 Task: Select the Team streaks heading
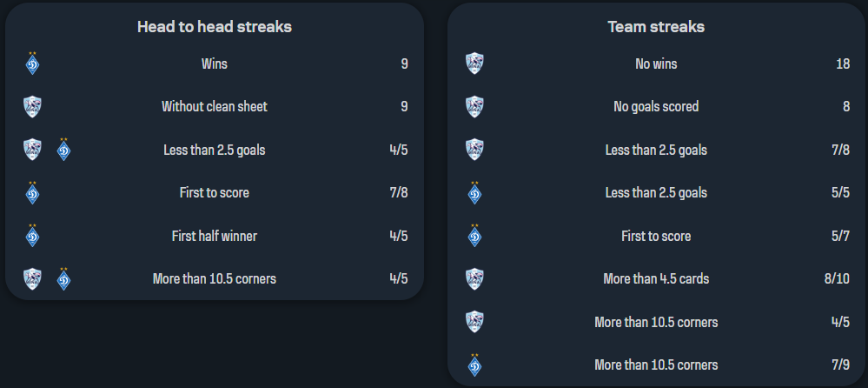click(x=656, y=27)
